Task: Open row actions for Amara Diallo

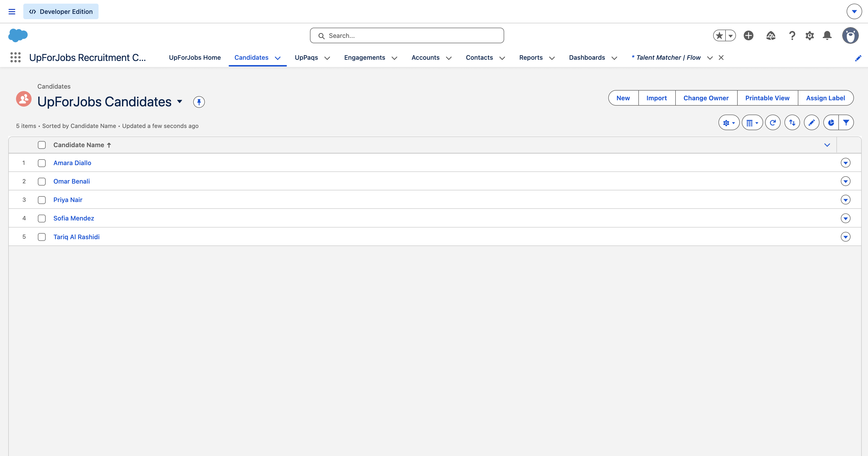Action: pos(845,163)
